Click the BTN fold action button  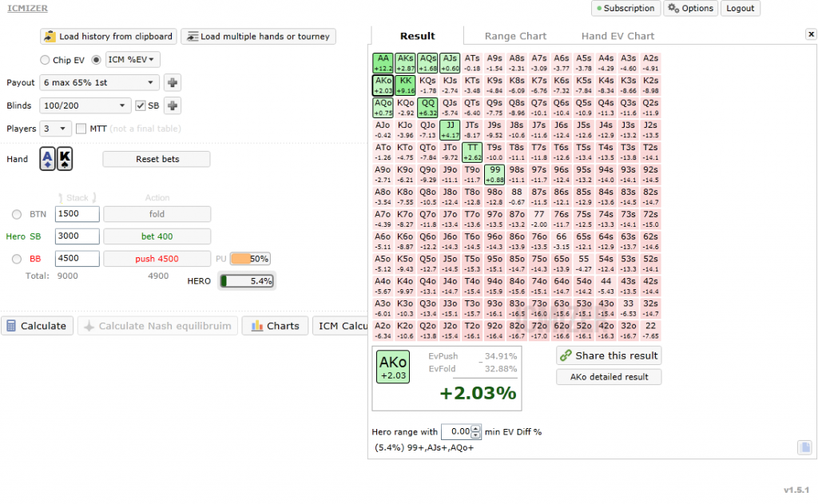coord(157,214)
